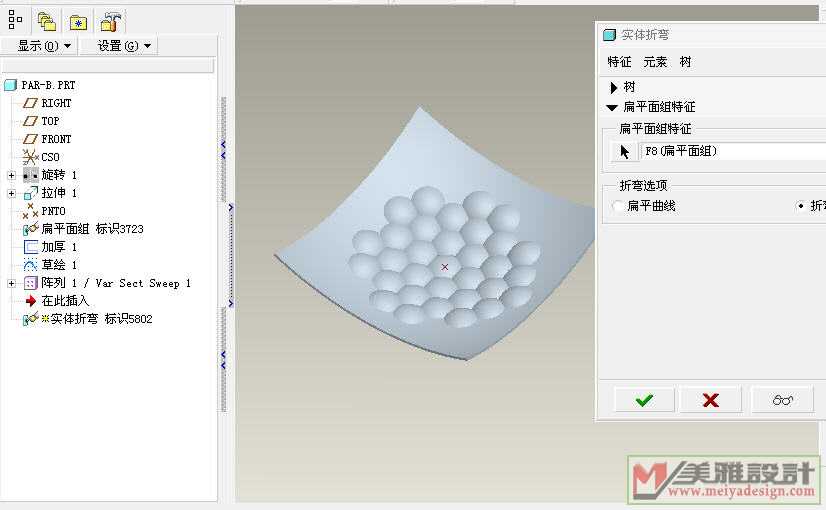Select the TOP datum plane icon
The image size is (826, 510).
30,121
